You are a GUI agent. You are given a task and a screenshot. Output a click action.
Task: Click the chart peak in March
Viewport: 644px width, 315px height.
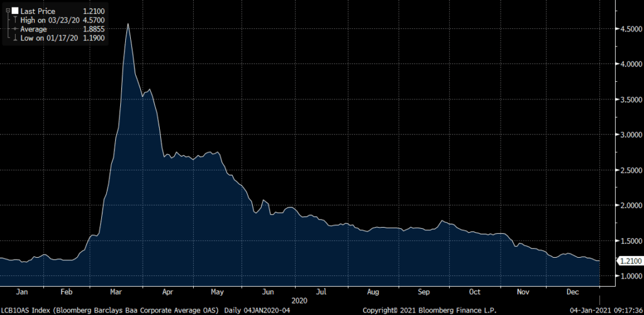(x=128, y=24)
